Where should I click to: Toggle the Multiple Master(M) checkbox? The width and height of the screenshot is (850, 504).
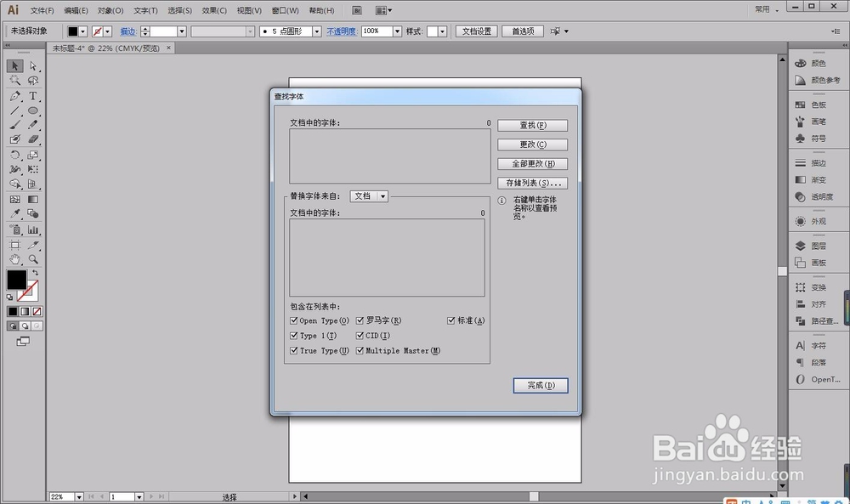pyautogui.click(x=360, y=351)
